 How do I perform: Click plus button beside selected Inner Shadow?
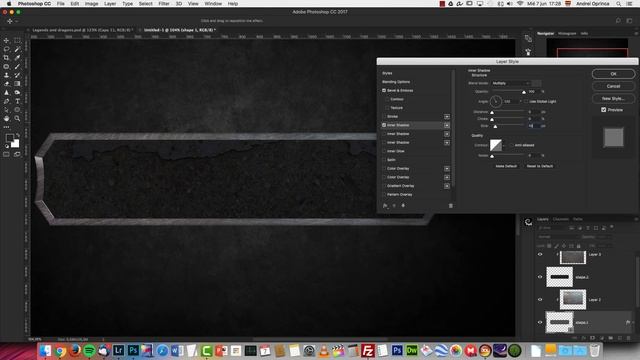447,125
